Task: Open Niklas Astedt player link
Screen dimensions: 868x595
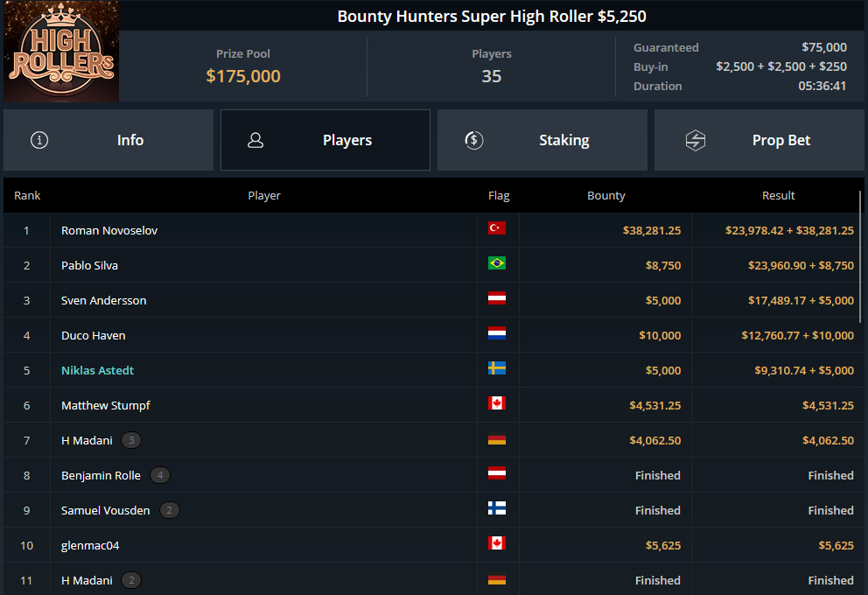Action: [x=97, y=370]
